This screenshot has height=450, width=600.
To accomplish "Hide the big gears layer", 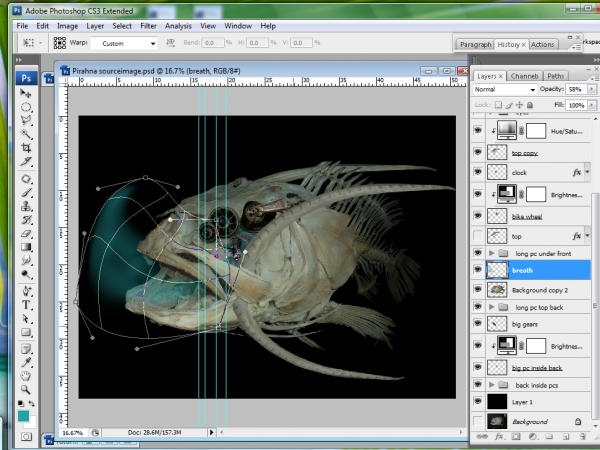I will (478, 324).
